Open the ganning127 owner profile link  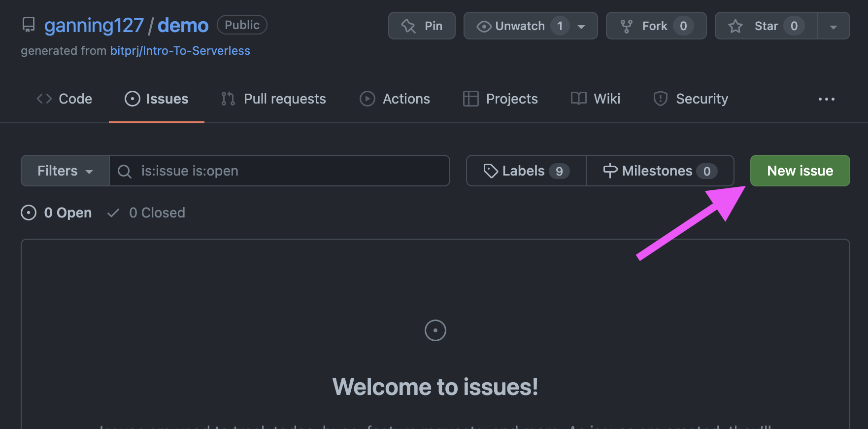[x=94, y=25]
